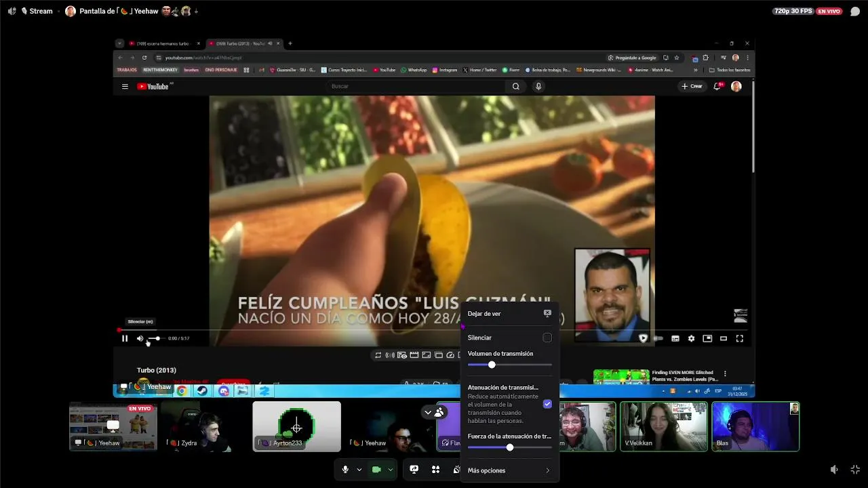The image size is (868, 488).
Task: Adjust the YouTube volume slider
Action: click(155, 338)
